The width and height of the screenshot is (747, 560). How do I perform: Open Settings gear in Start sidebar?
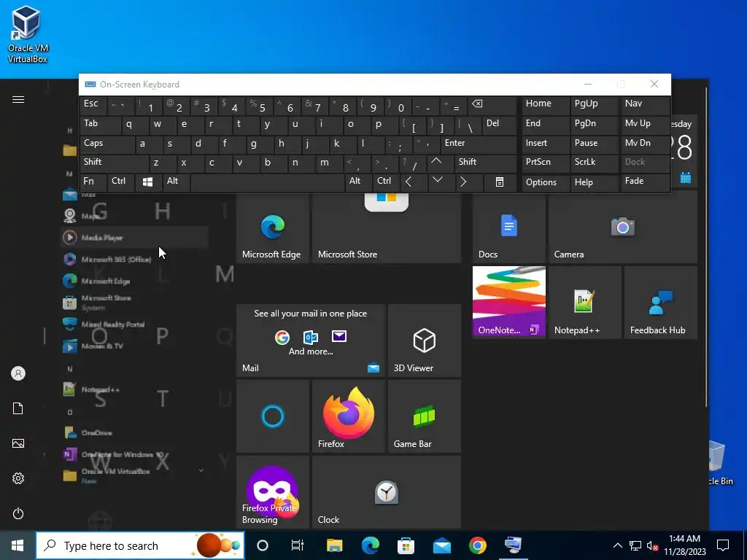coord(18,478)
